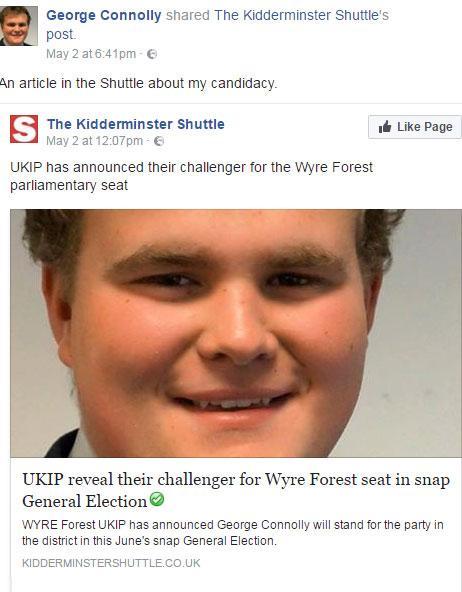The image size is (462, 592).
Task: Click the post text about Wyre Forest seat
Action: point(191,176)
